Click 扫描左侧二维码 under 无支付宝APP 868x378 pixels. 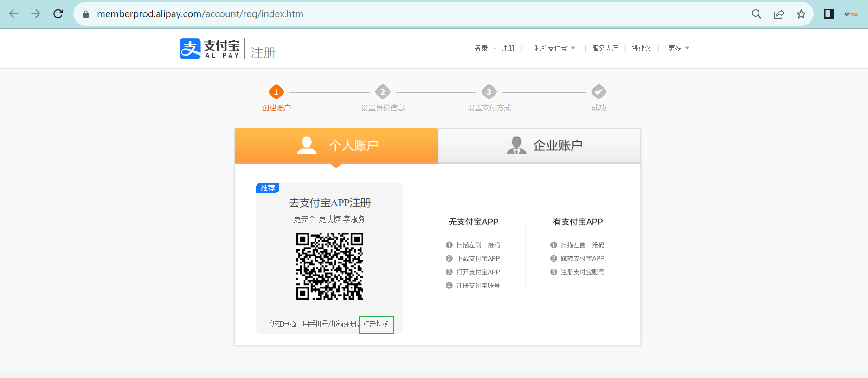478,245
